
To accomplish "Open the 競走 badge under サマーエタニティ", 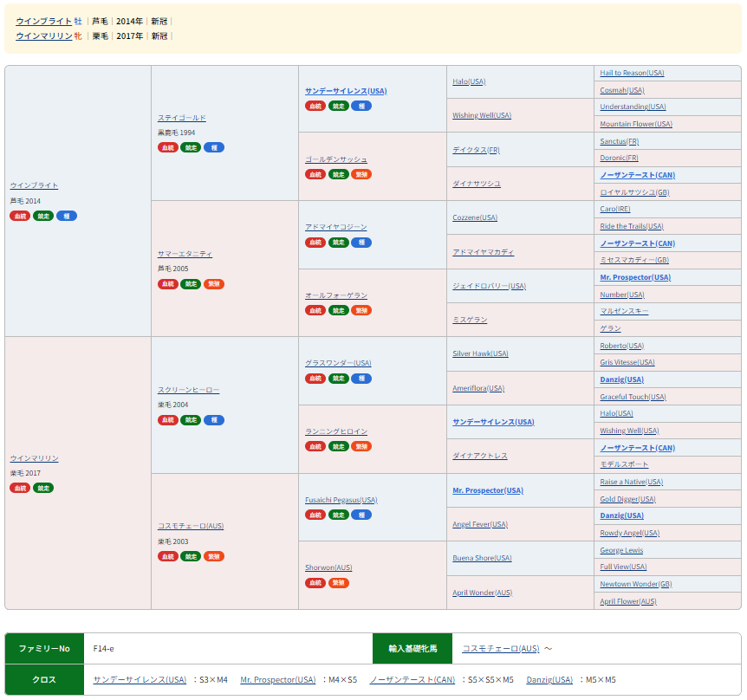I will (x=191, y=284).
